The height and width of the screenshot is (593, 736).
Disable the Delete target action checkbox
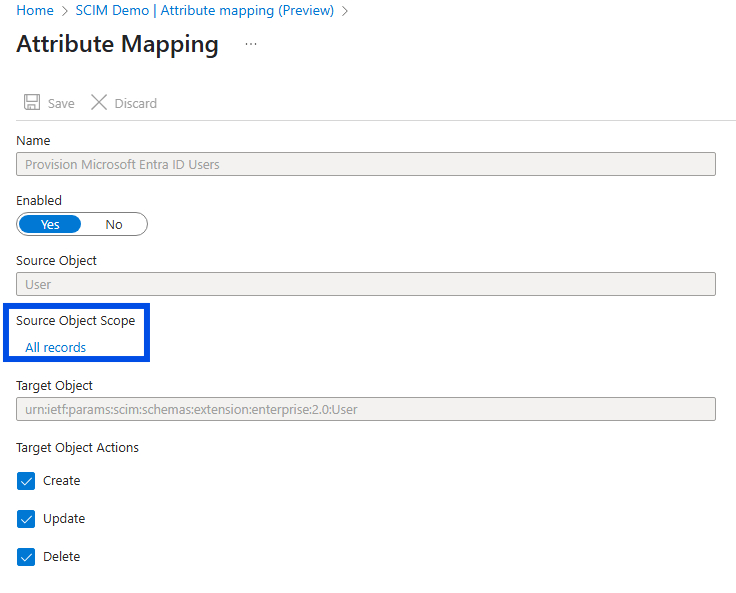pyautogui.click(x=27, y=557)
